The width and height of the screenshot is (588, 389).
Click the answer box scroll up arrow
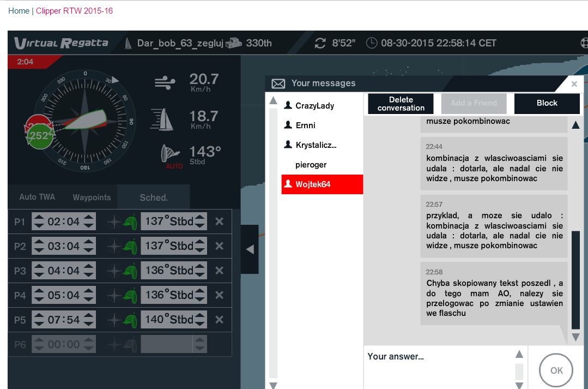[x=519, y=354]
